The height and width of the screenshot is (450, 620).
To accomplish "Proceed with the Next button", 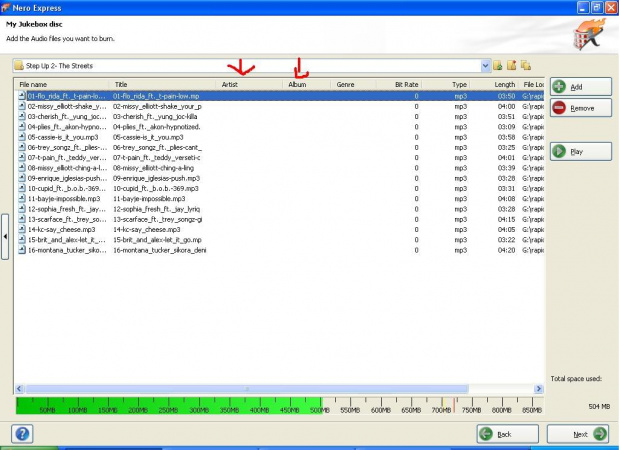I will coord(584,433).
